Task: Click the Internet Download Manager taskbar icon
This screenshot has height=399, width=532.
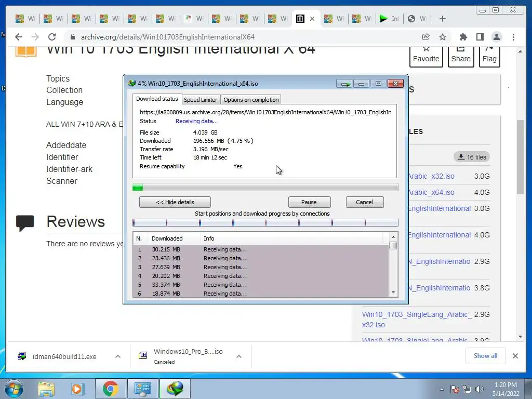Action: 175,389
